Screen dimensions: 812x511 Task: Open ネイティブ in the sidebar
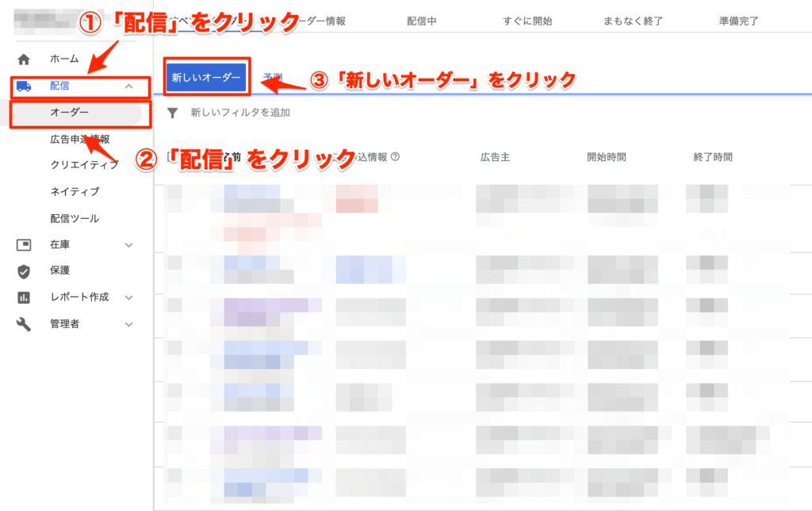click(x=75, y=192)
